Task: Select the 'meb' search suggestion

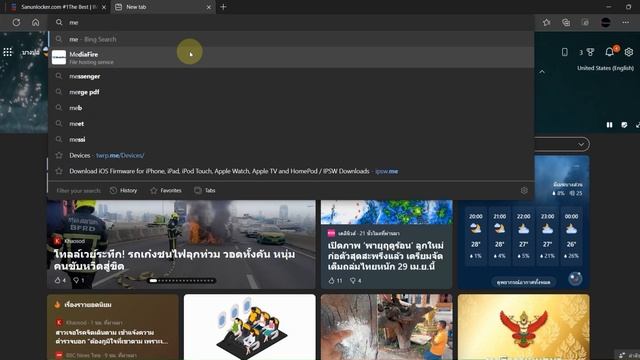Action: [291, 108]
